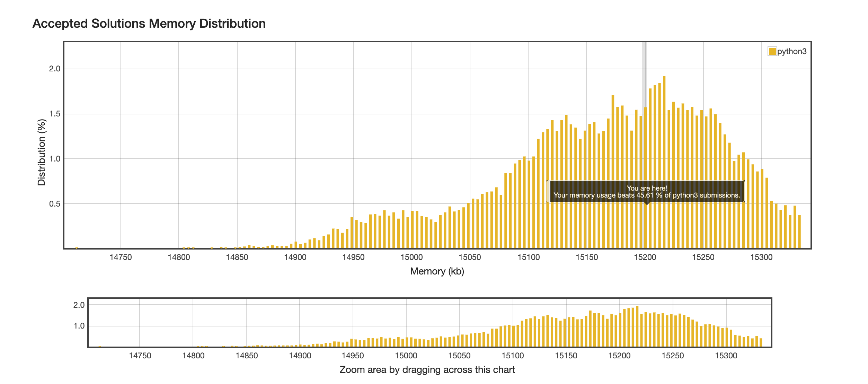Screen dimensions: 868x384
Task: Click the 1.0 label on overview y-axis
Action: click(79, 326)
